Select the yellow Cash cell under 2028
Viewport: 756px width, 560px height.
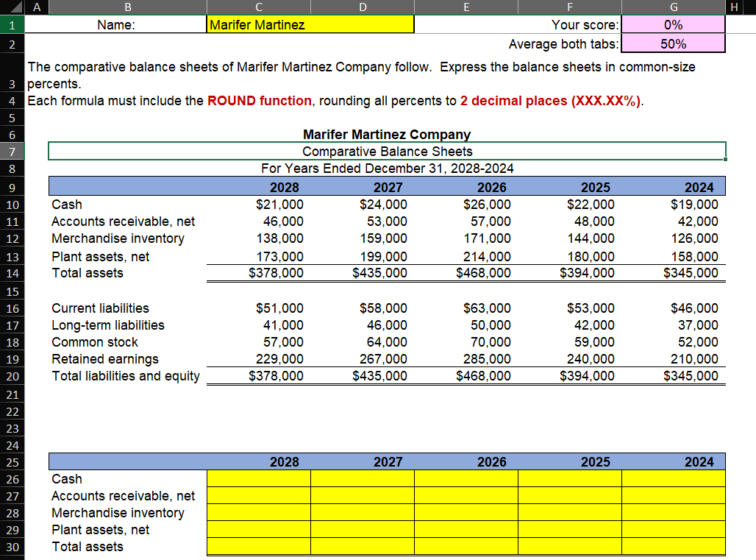(258, 478)
